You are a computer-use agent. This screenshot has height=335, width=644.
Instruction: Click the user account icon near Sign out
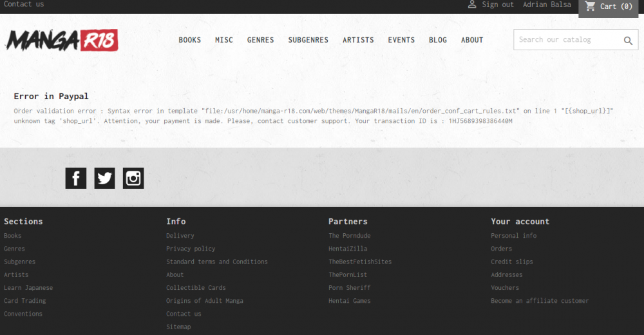pyautogui.click(x=472, y=5)
